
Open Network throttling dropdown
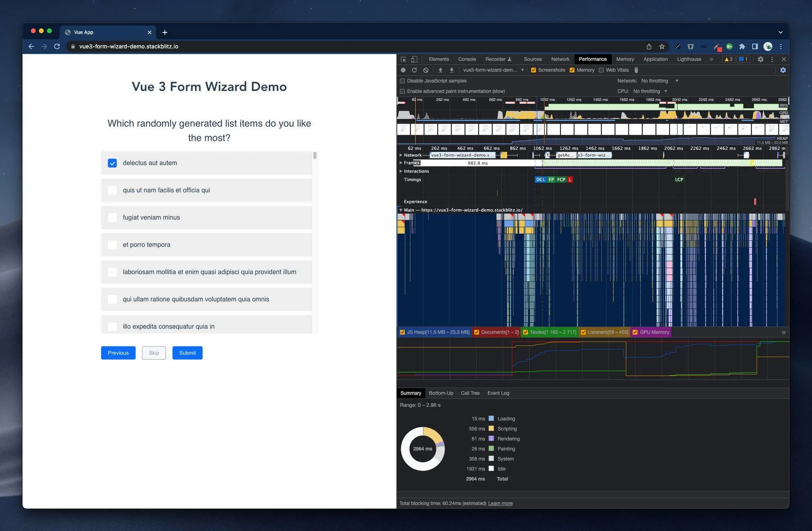click(x=660, y=81)
